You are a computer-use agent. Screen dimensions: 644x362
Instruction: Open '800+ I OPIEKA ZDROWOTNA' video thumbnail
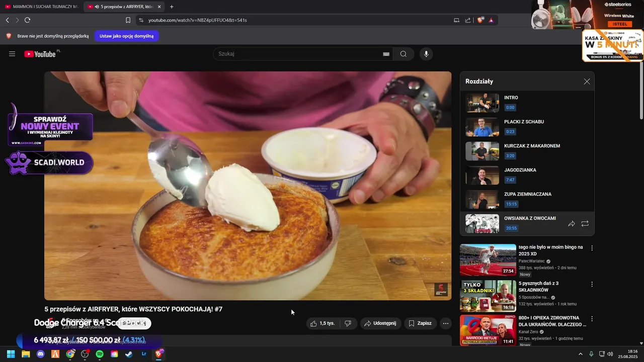coord(488,330)
